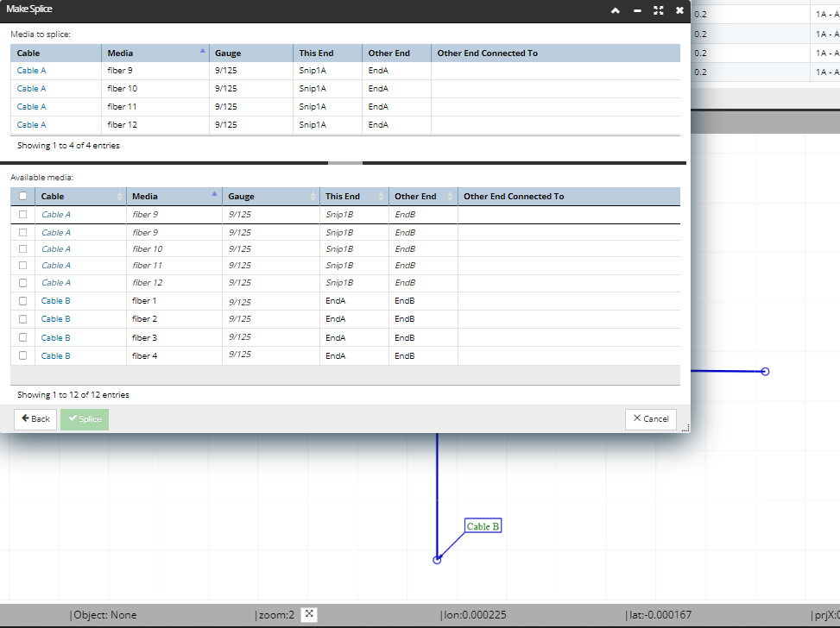Image resolution: width=840 pixels, height=628 pixels.
Task: Collapse the Make Splice dialog with the up chevron
Action: [x=616, y=10]
